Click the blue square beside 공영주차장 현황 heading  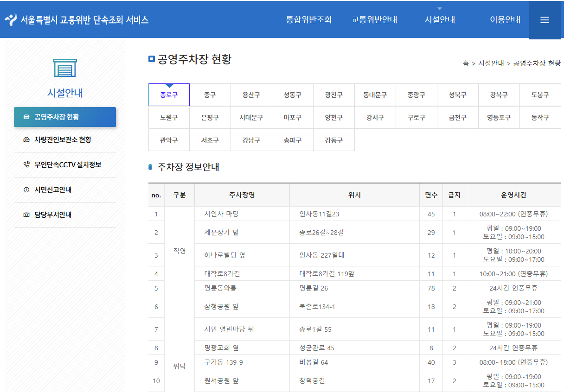coord(151,58)
